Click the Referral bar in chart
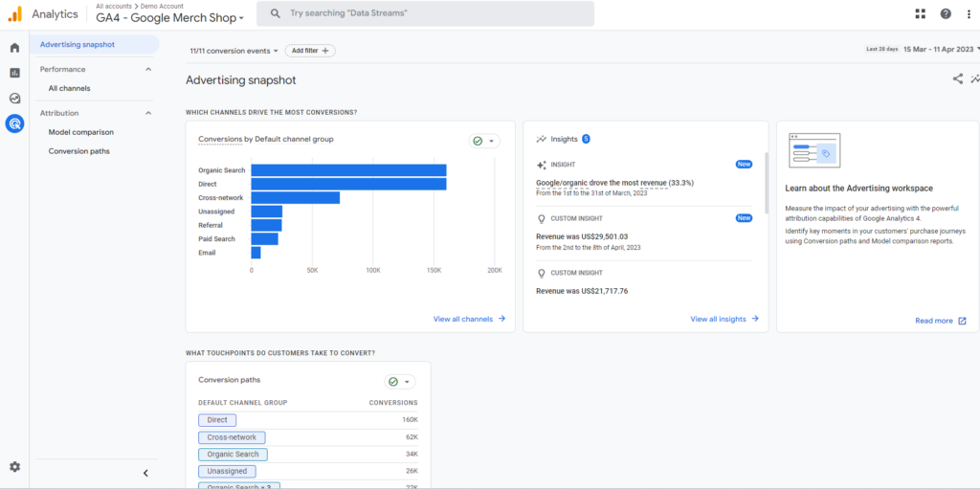This screenshot has height=490, width=980. coord(266,225)
